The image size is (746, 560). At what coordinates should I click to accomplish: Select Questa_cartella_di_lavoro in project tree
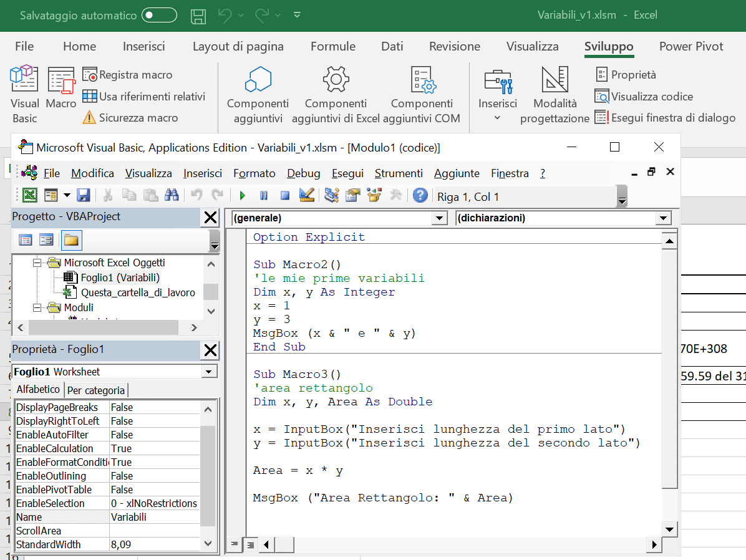pos(138,292)
